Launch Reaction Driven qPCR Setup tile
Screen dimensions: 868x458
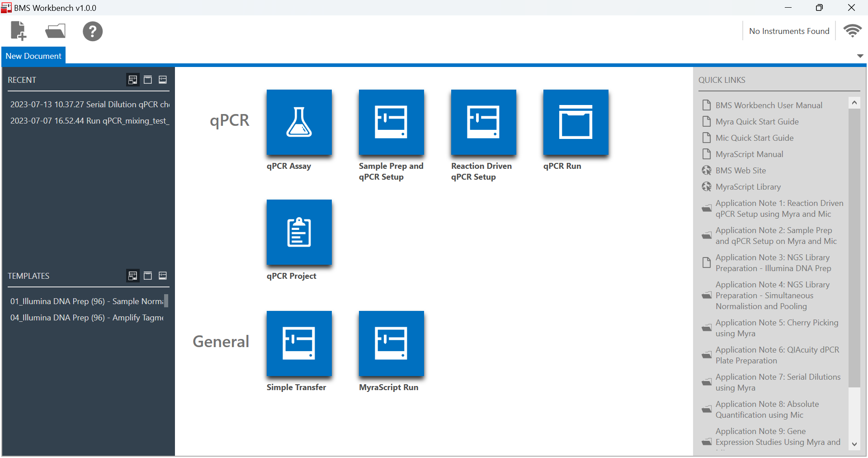pyautogui.click(x=484, y=122)
